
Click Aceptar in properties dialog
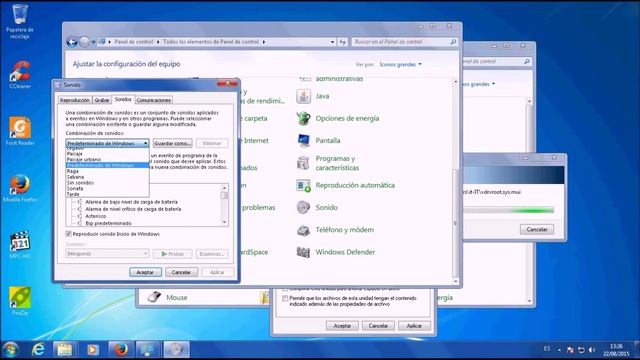tap(342, 326)
